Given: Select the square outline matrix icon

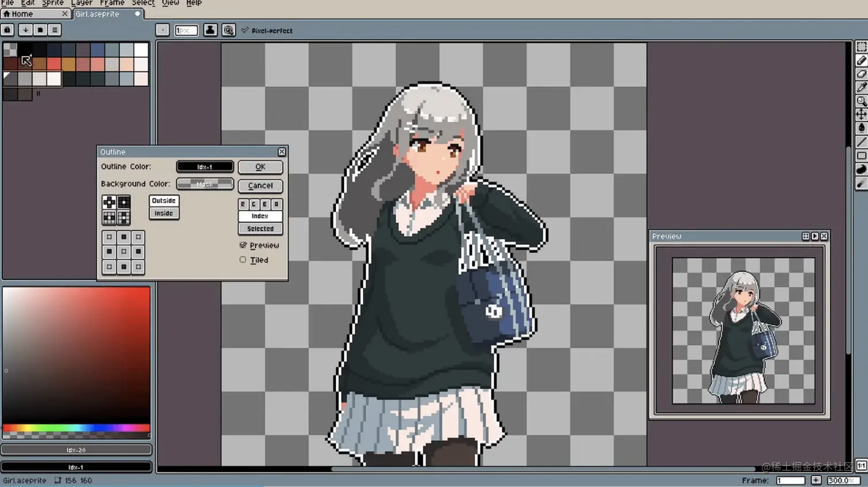Looking at the screenshot, I should pos(123,202).
